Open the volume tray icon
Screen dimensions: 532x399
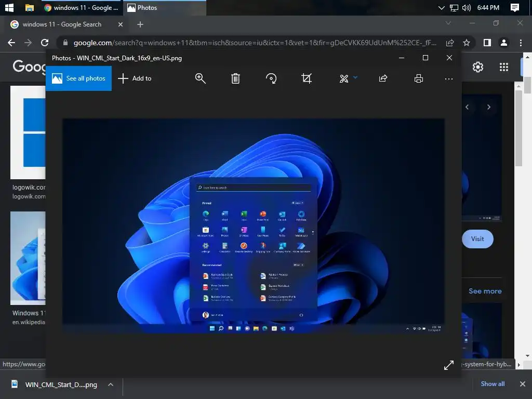coord(466,7)
